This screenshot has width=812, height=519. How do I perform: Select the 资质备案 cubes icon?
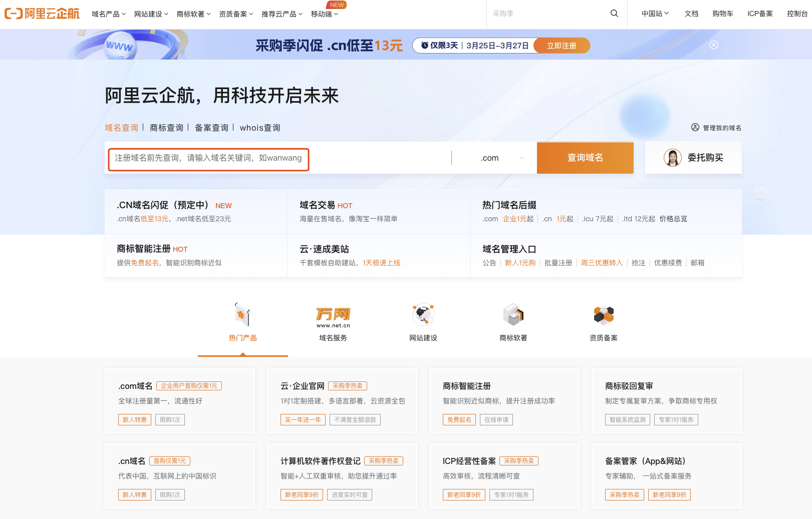coord(604,315)
